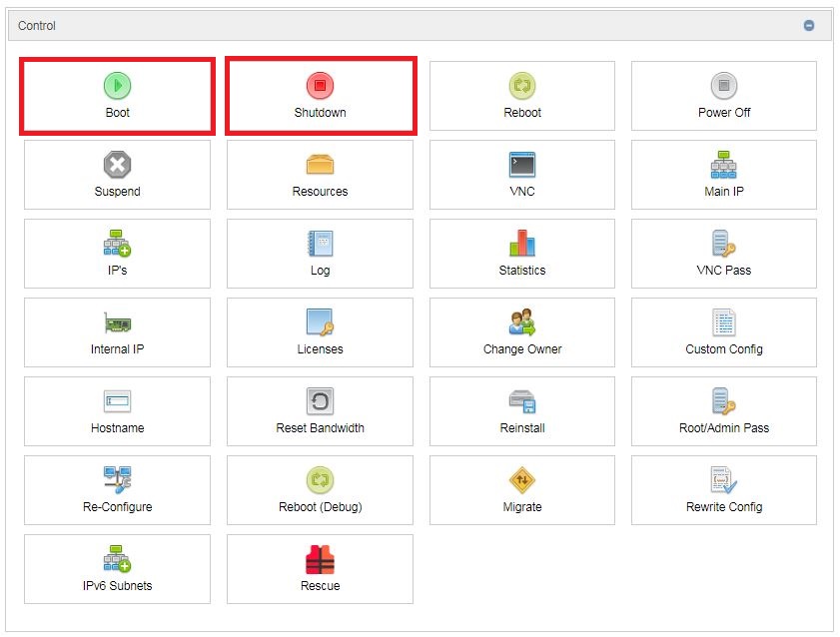The height and width of the screenshot is (637, 840).
Task: Click the Change Owner users icon
Action: pos(522,322)
